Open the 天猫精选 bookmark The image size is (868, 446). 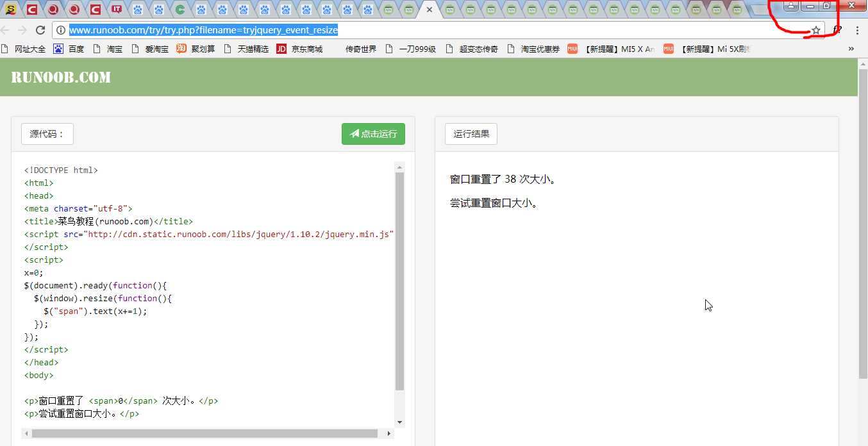246,49
